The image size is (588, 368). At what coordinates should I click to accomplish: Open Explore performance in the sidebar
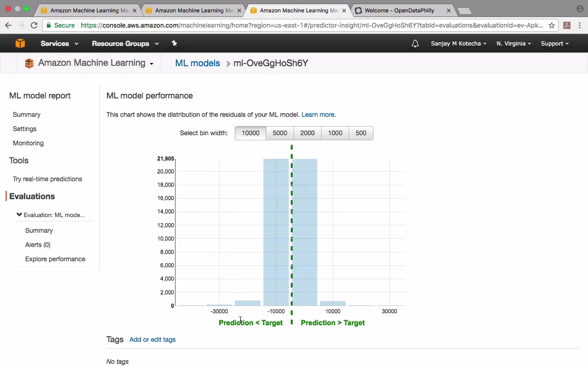[x=55, y=259]
